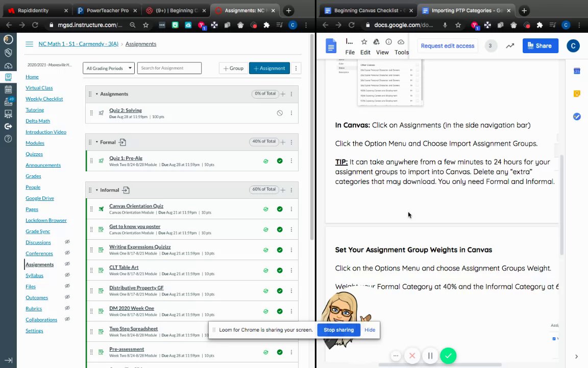Open new tab in Docs window
This screenshot has height=368, width=588.
click(x=524, y=11)
